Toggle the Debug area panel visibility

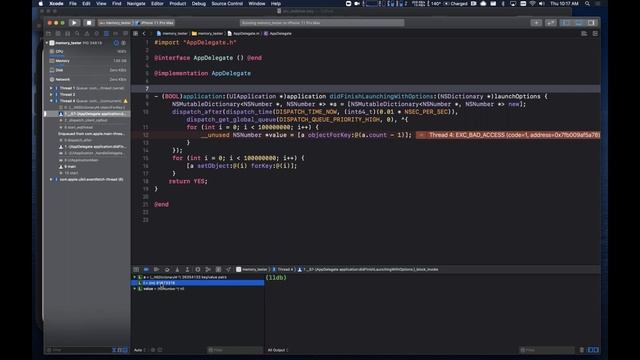pyautogui.click(x=578, y=23)
